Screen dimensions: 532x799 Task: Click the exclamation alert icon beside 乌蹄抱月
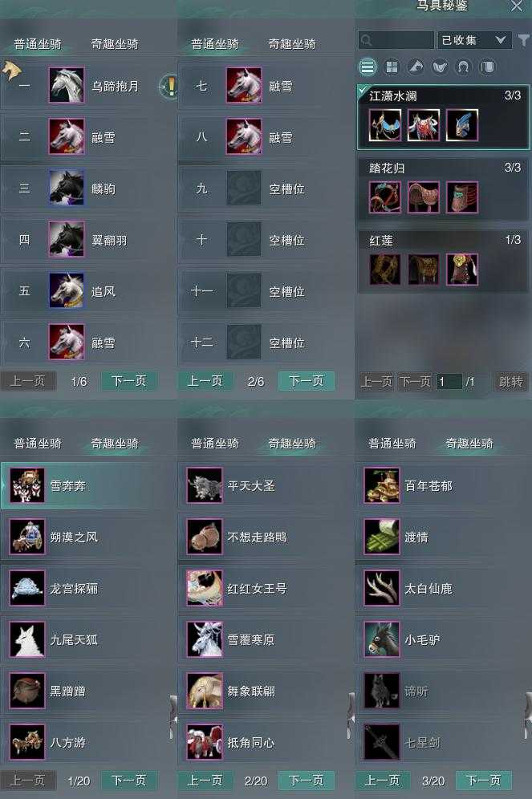[169, 86]
